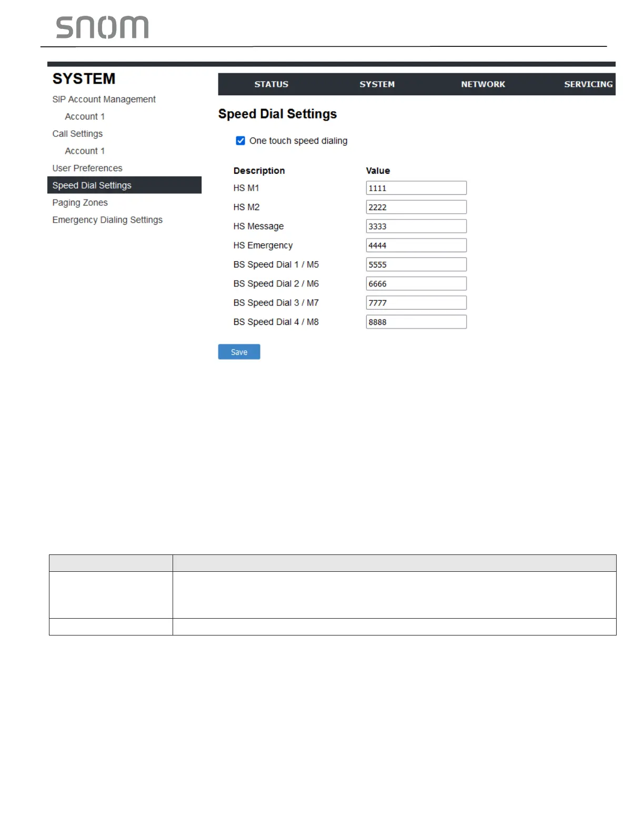Select Speed Dial Settings in sidebar
Image resolution: width=644 pixels, height=834 pixels.
[x=124, y=185]
